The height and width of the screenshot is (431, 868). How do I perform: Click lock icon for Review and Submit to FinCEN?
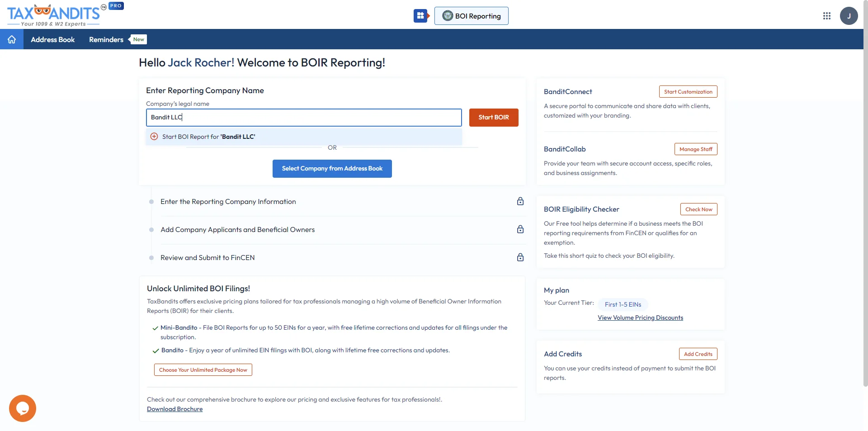520,257
